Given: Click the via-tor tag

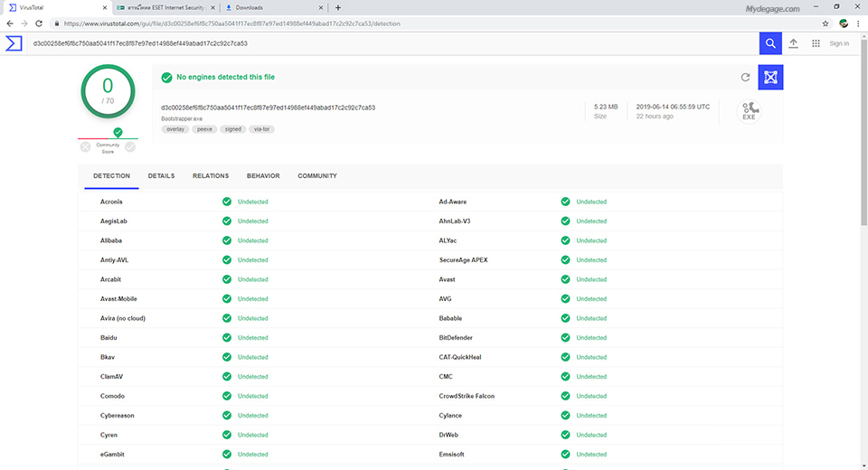Looking at the screenshot, I should (262, 129).
